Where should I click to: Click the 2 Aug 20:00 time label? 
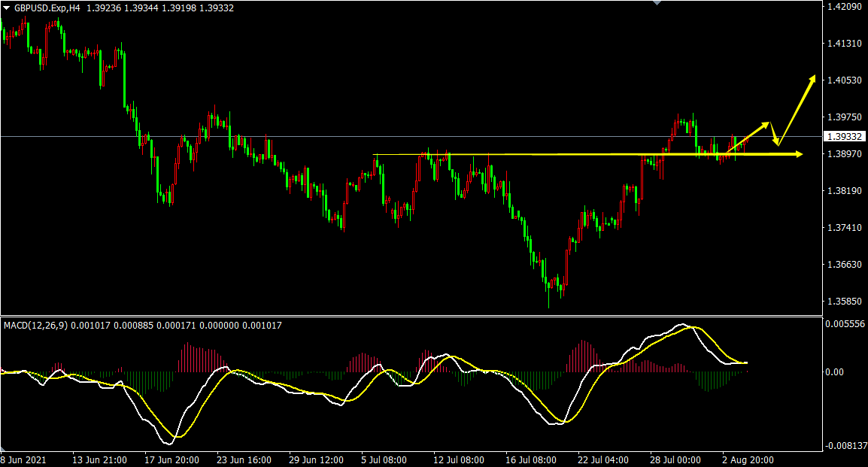pyautogui.click(x=748, y=459)
